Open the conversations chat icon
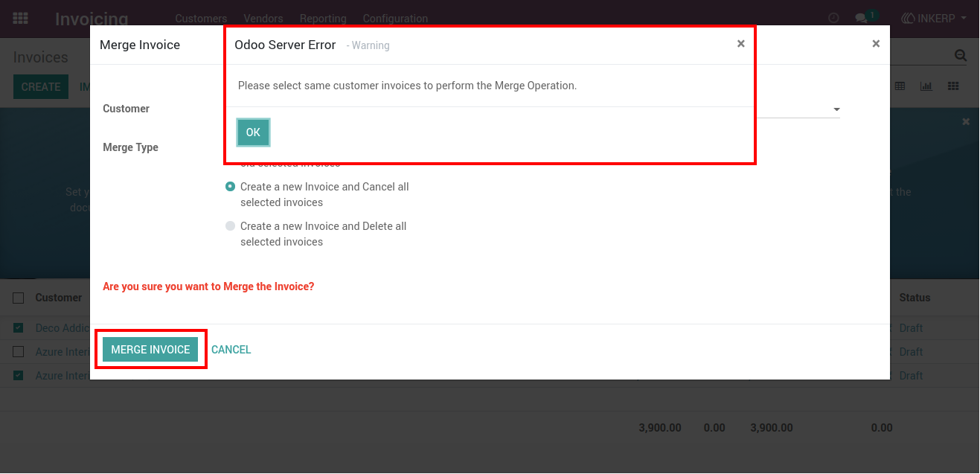Screen dimensions: 980x474 point(861,18)
